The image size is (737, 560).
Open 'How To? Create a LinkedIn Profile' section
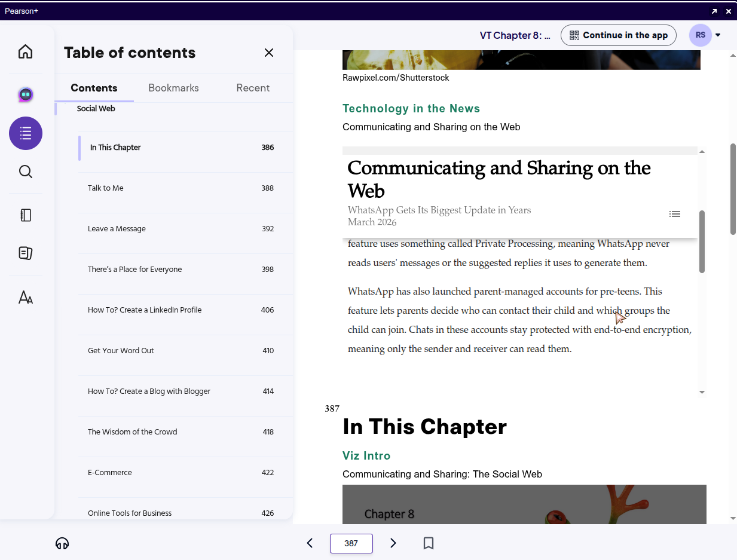pyautogui.click(x=145, y=310)
